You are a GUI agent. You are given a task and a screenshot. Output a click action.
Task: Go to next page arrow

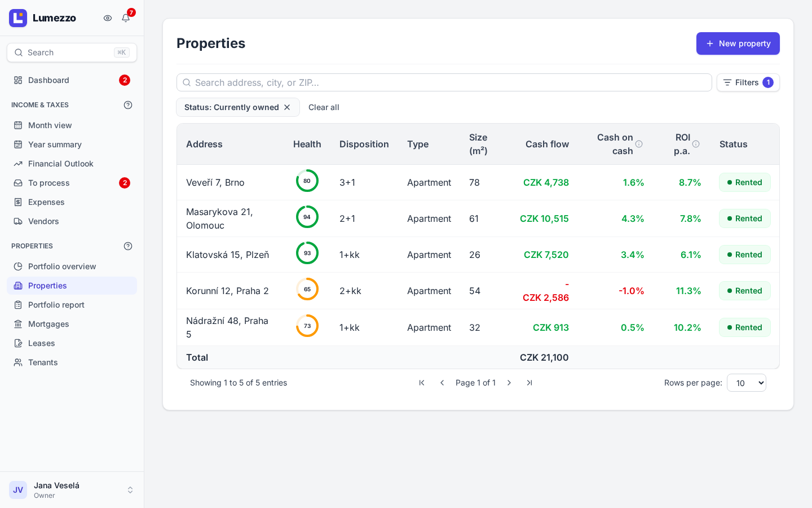click(509, 383)
